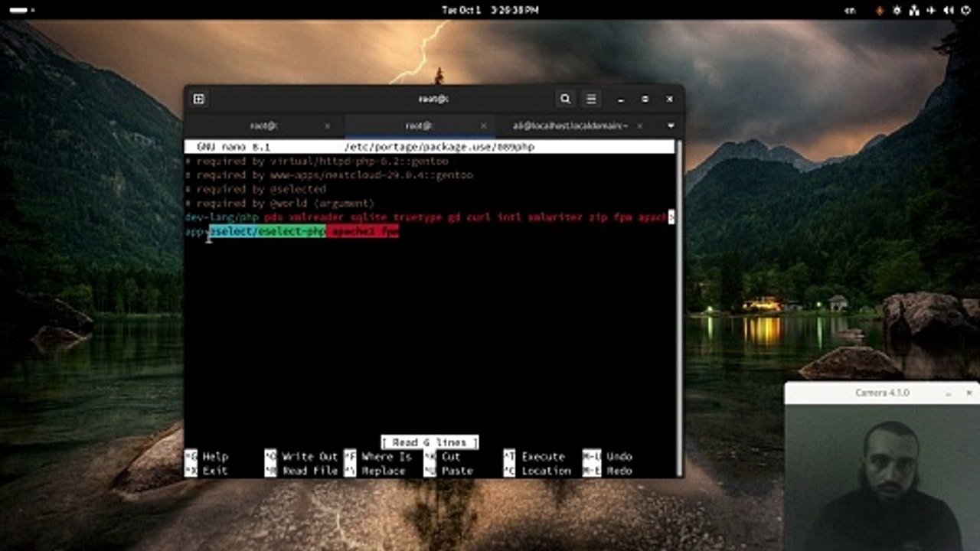Image resolution: width=980 pixels, height=551 pixels.
Task: Click the 'GNU nano 8.1' header text
Action: click(234, 147)
